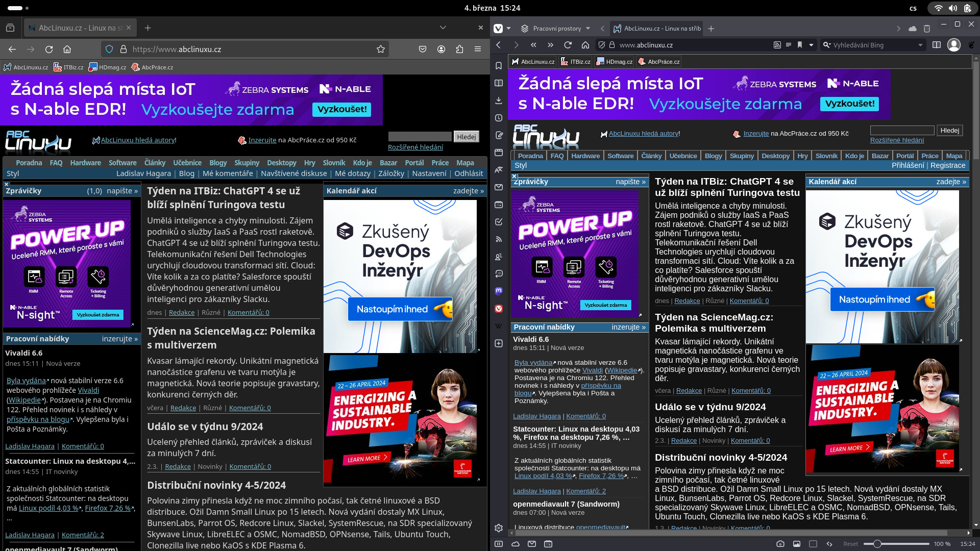Screen dimensions: 980x551
Task: Toggle tracker blocker shield in Vivaldi address bar
Action: 602,45
